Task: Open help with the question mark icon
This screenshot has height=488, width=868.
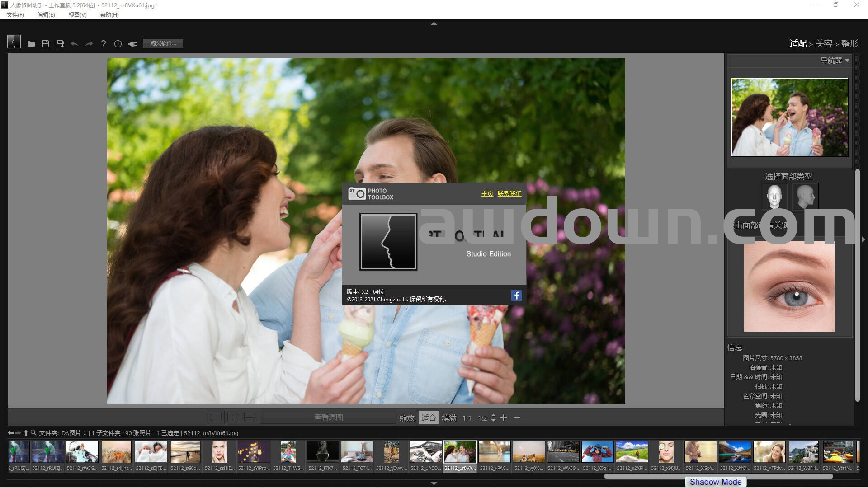Action: pos(104,44)
